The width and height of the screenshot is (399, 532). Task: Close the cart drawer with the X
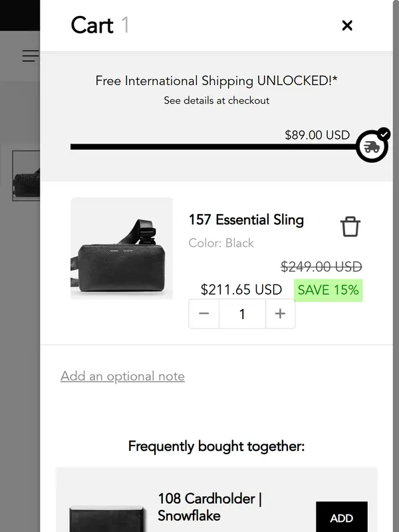347,25
